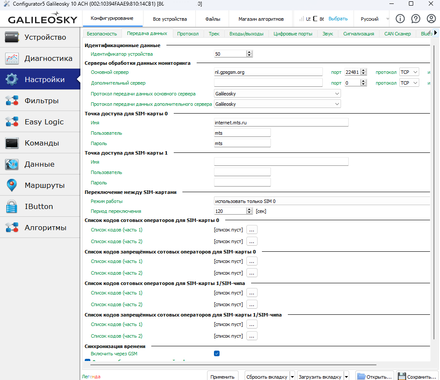The width and height of the screenshot is (440, 380).
Task: Click the Период переключения stepper arrows
Action: [x=249, y=211]
